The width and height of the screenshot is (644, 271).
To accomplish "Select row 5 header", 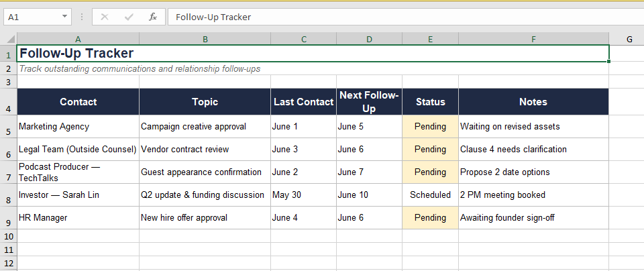I will 9,127.
